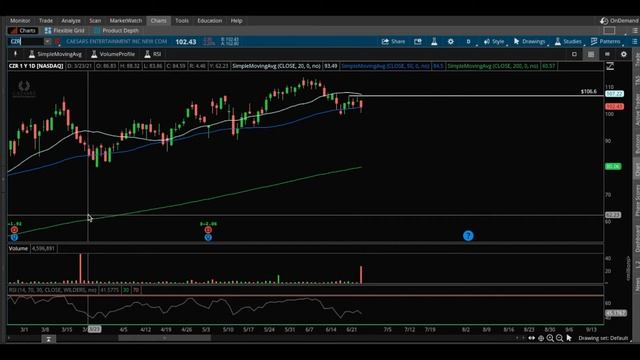The image size is (640, 360).
Task: Click the red earnings marker near 5/3
Action: 208,230
